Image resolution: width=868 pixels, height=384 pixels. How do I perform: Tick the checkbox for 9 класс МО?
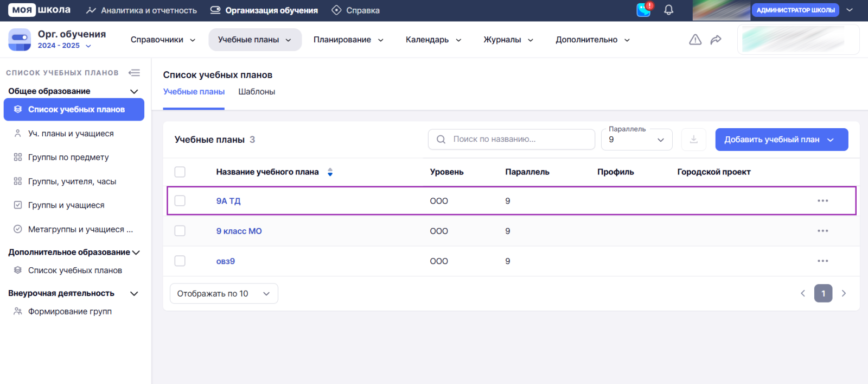(x=180, y=231)
